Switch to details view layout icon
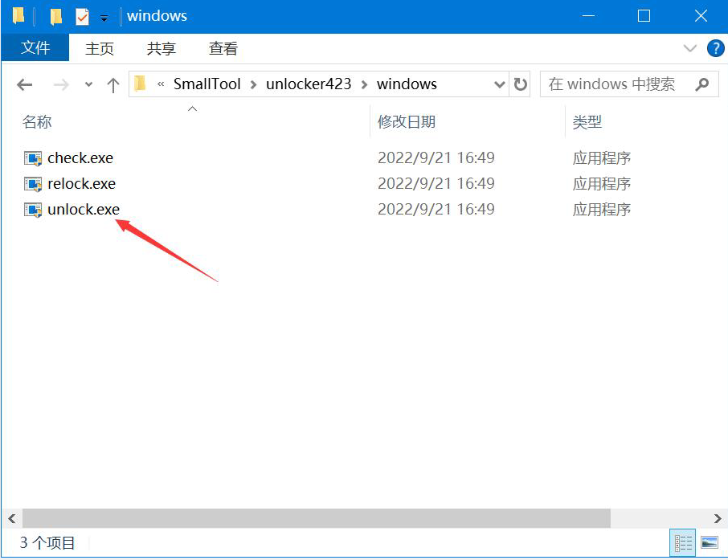728x560 pixels. (683, 542)
